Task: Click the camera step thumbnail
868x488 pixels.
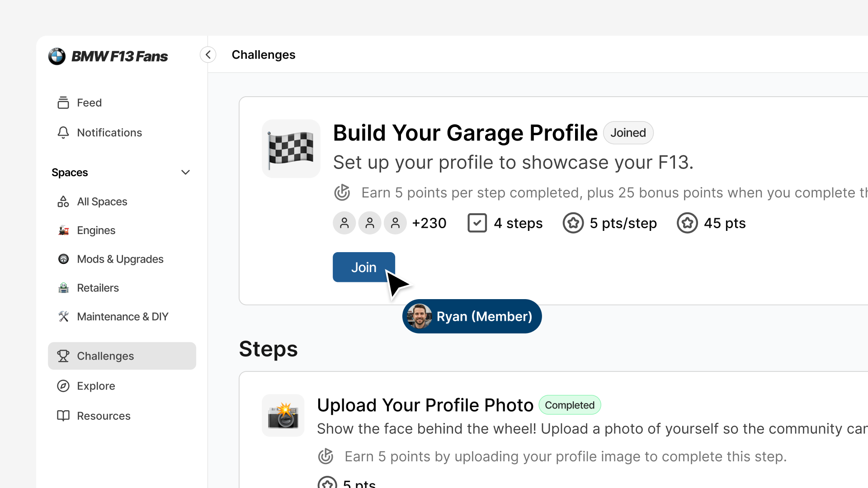Action: coord(283,415)
